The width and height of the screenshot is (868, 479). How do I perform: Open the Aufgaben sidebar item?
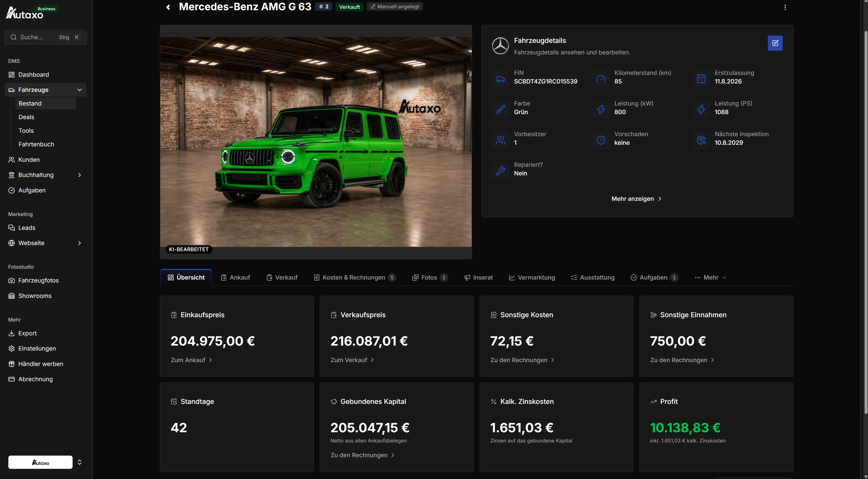(x=46, y=190)
